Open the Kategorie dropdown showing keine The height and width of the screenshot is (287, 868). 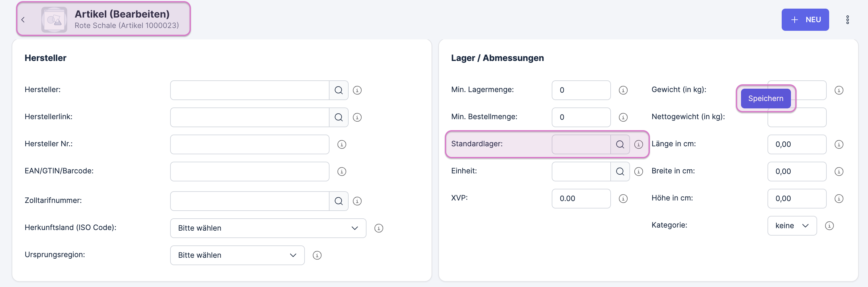[792, 225]
